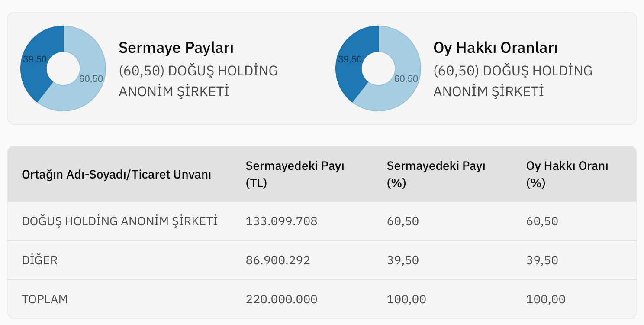Select the Oy Hakkı Oranı (%) column header
The width and height of the screenshot is (644, 325).
click(567, 174)
